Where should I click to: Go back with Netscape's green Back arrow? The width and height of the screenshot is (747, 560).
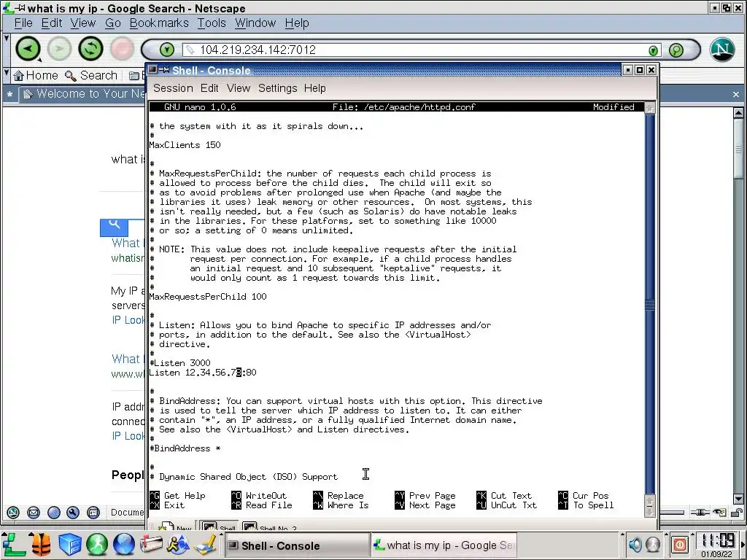(x=28, y=49)
